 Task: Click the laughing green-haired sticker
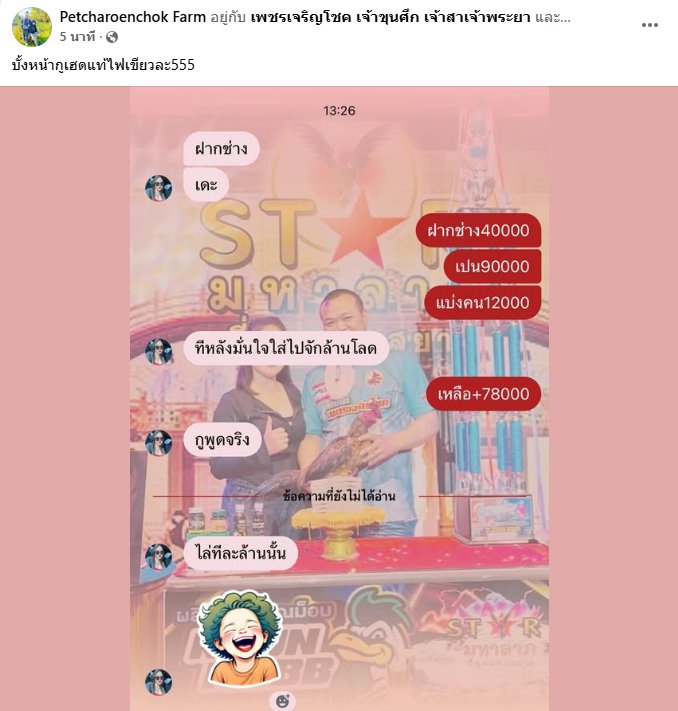pyautogui.click(x=239, y=637)
